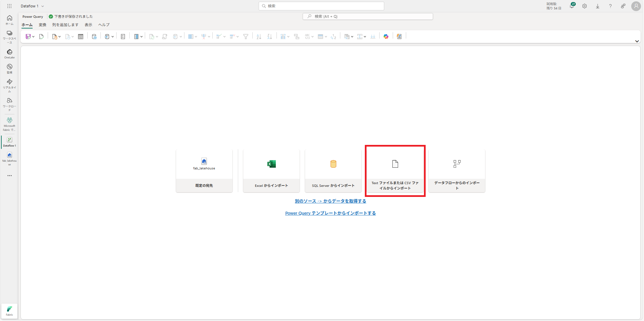Open Manage connections (database with gear) icon
The image size is (644, 321).
click(94, 37)
